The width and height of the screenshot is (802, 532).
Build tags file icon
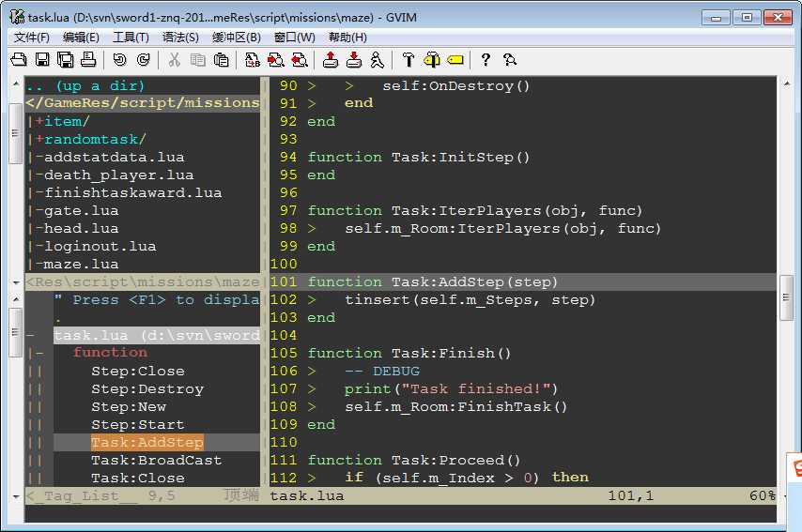tap(432, 60)
